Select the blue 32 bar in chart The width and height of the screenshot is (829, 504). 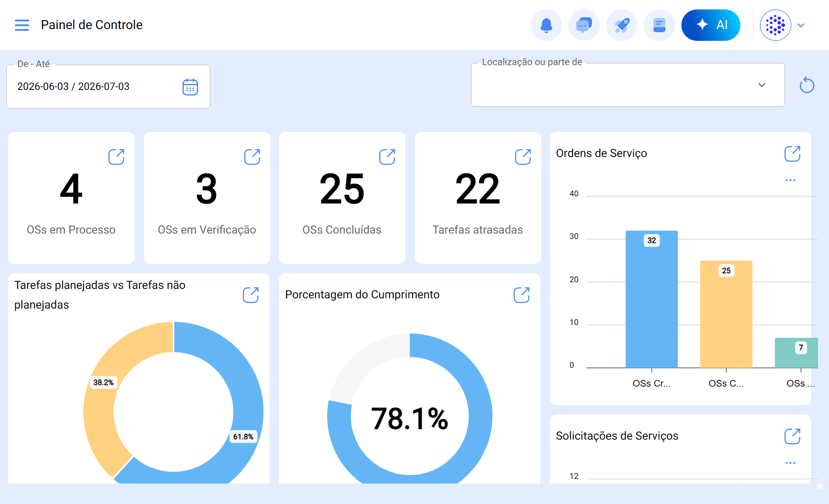652,299
